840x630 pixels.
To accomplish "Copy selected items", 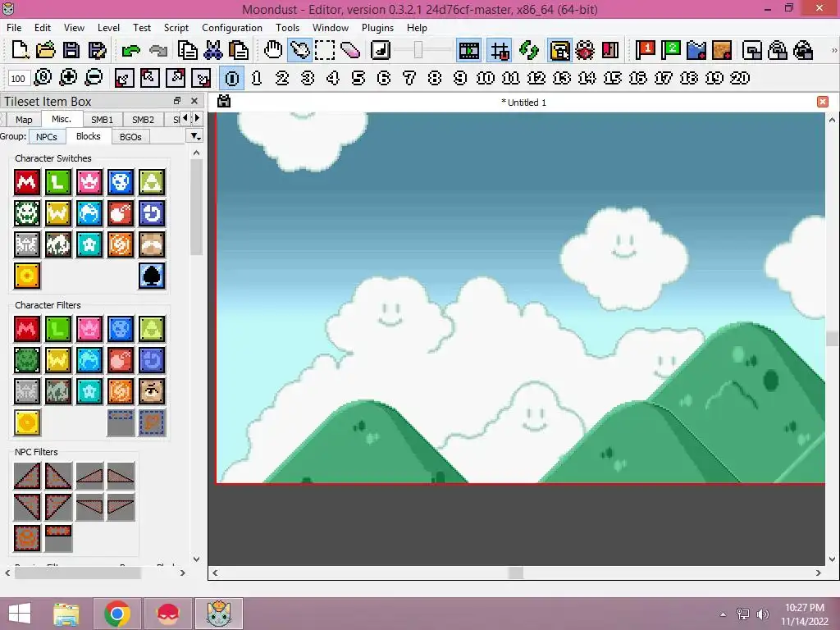I will tap(188, 50).
